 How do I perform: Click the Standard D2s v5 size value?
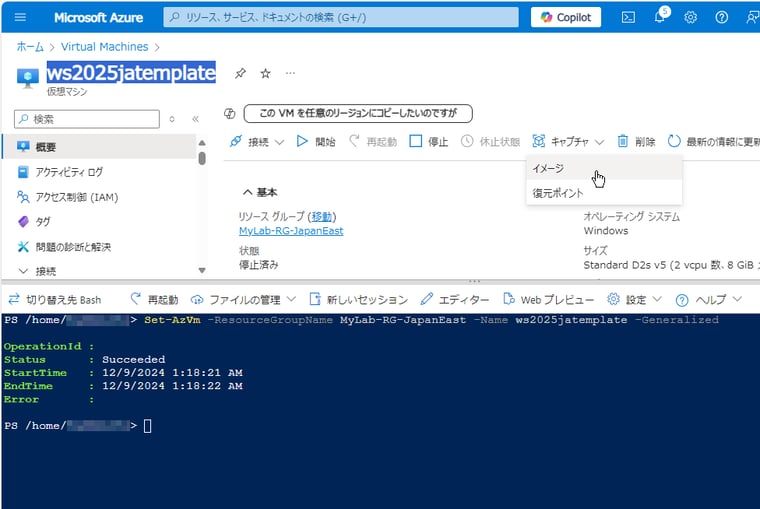click(x=671, y=265)
